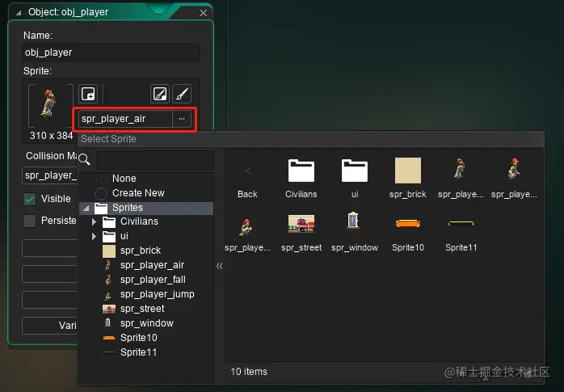Viewport: 564px width, 392px height.
Task: Click the search magnifier icon
Action: click(x=84, y=159)
